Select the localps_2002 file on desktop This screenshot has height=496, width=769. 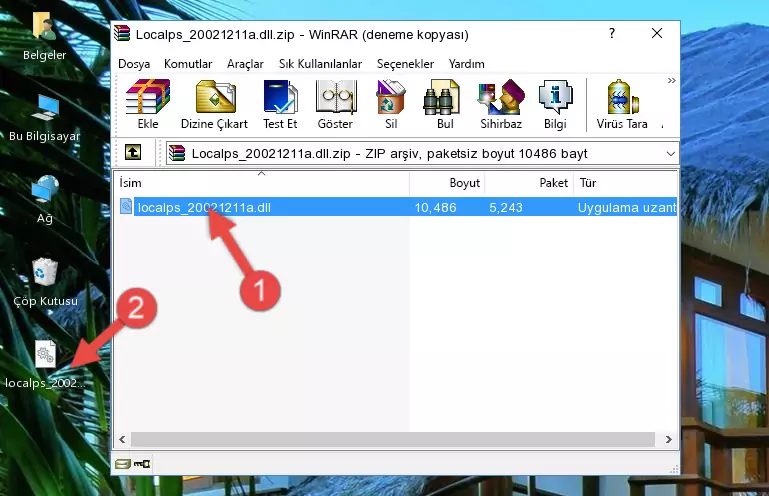tap(45, 365)
